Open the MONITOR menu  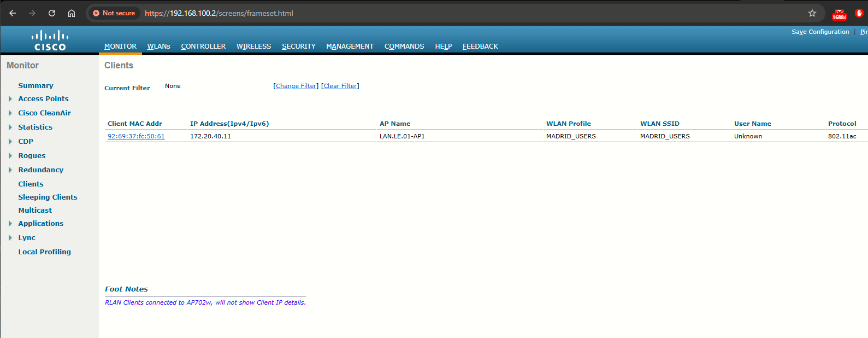[x=121, y=46]
